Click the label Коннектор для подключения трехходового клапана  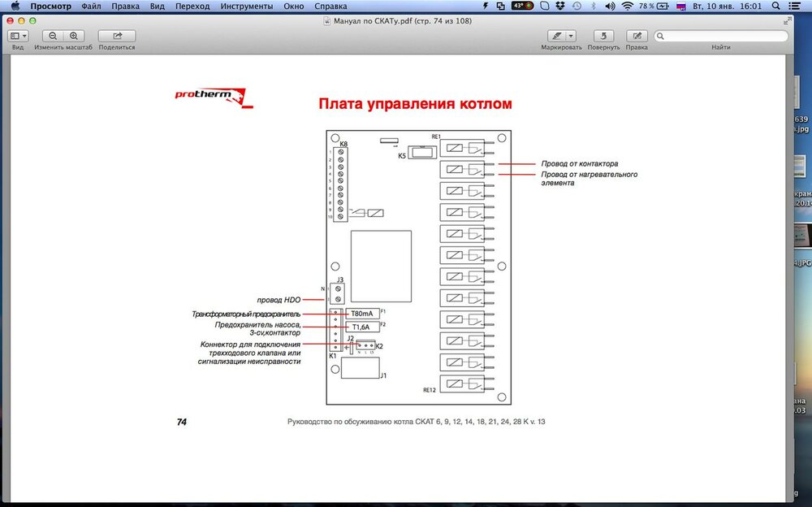click(x=249, y=349)
